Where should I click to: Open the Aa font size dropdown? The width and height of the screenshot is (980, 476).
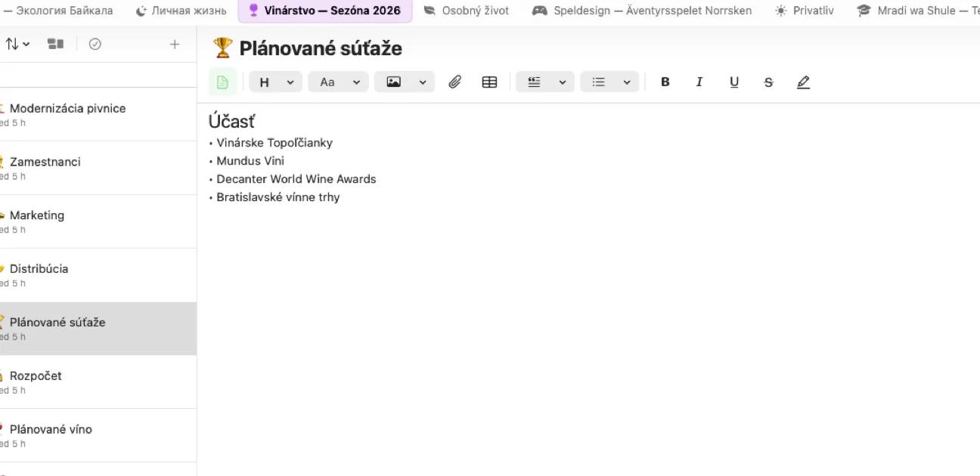[x=356, y=82]
